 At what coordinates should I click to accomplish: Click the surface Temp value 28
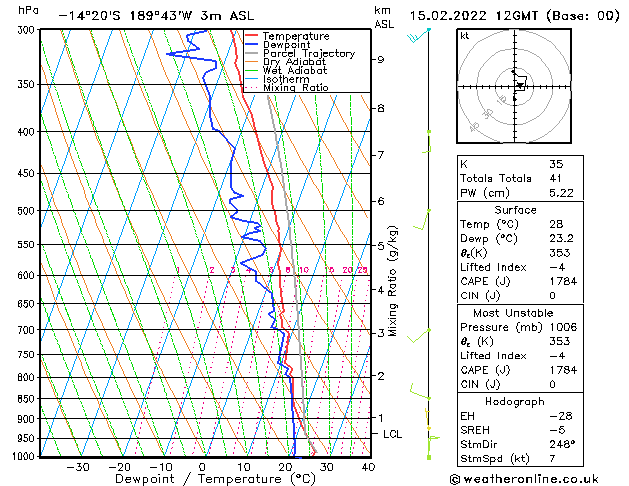pyautogui.click(x=556, y=224)
